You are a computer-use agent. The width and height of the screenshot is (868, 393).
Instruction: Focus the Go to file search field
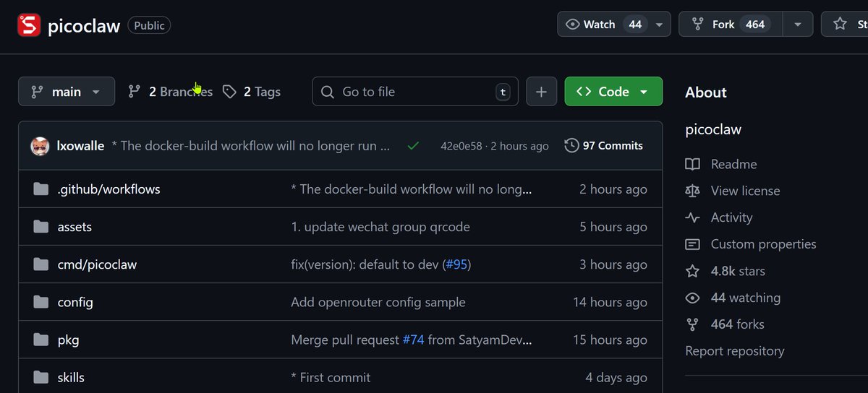pos(415,92)
